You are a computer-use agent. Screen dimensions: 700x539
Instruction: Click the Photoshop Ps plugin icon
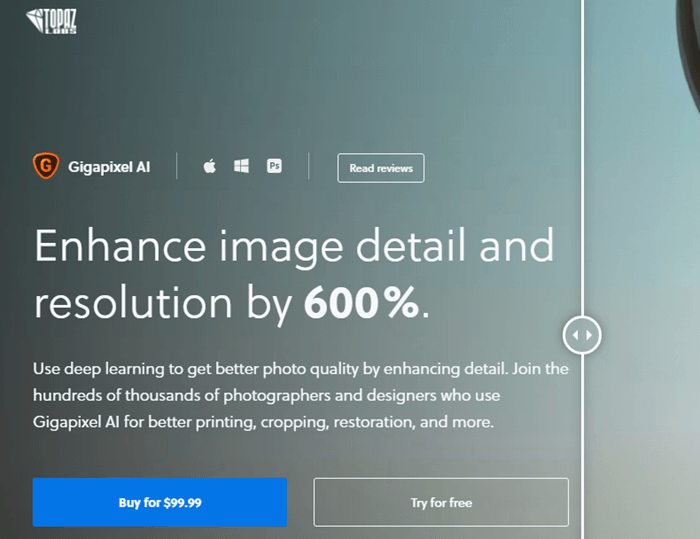click(274, 166)
